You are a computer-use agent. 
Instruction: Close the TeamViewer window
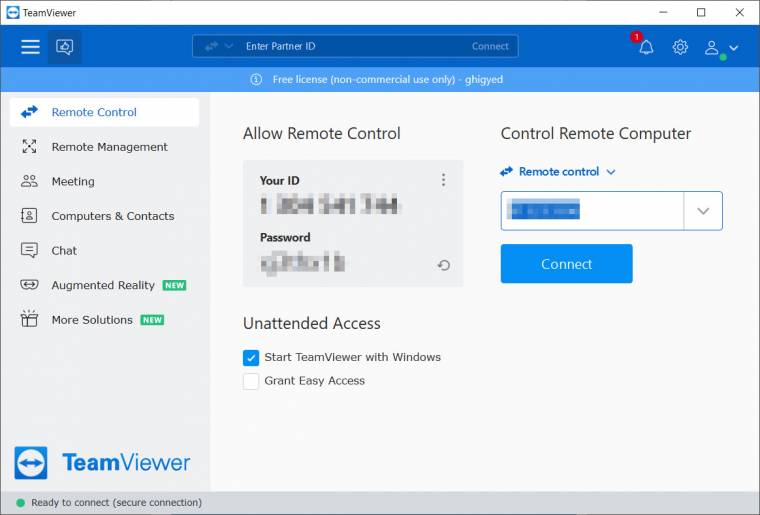tap(740, 12)
